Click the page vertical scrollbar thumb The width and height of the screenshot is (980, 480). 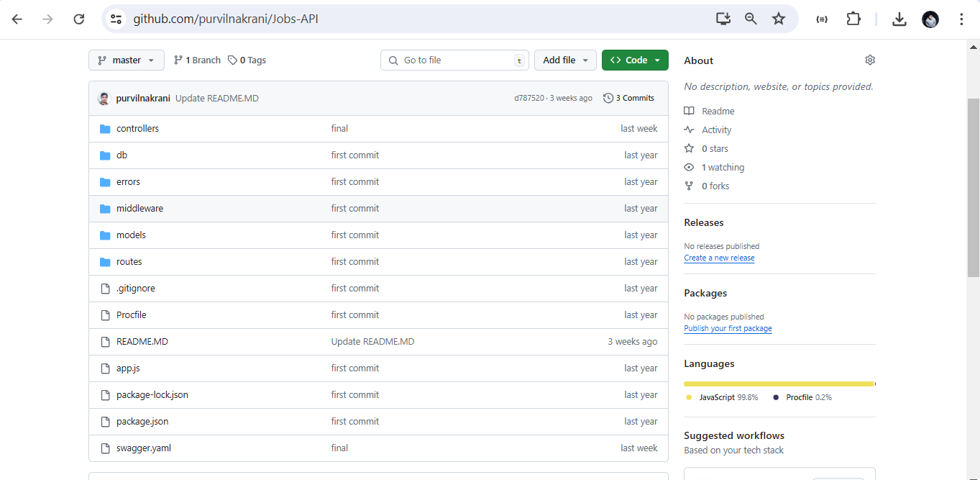pyautogui.click(x=973, y=188)
